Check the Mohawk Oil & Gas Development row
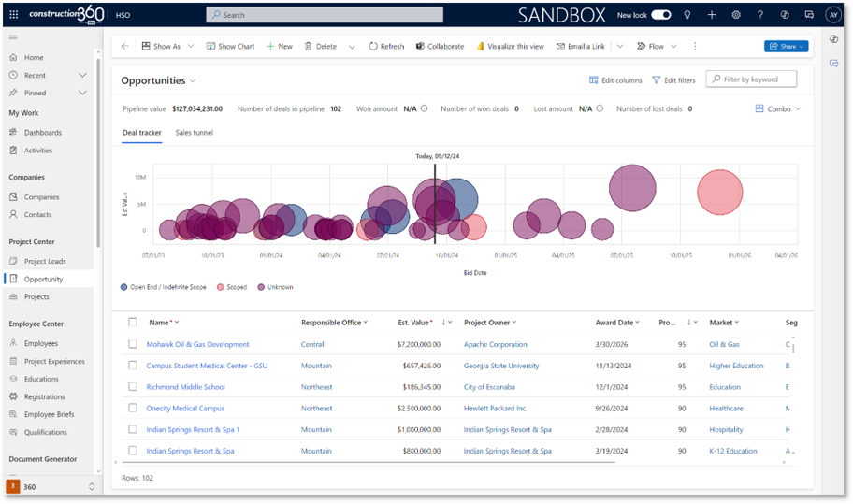This screenshot has height=504, width=853. pyautogui.click(x=132, y=344)
